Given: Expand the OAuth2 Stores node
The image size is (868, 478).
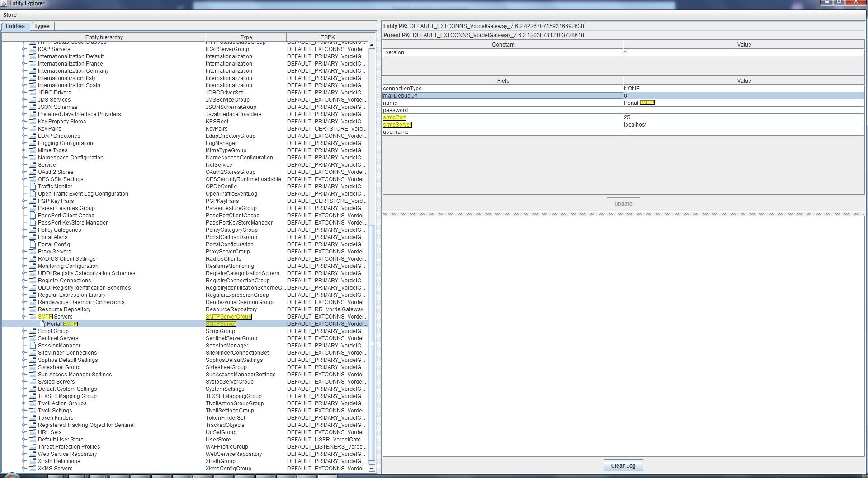Looking at the screenshot, I should pyautogui.click(x=24, y=172).
